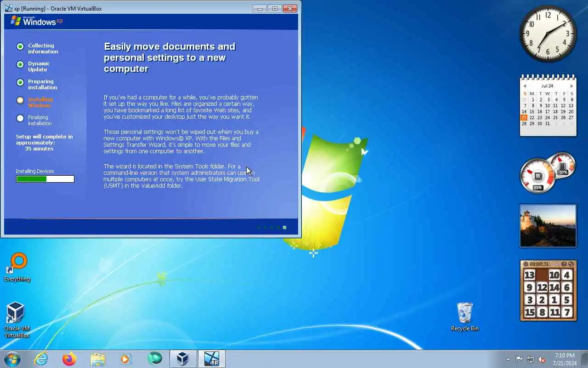Click puzzle tile number 7

click(567, 312)
